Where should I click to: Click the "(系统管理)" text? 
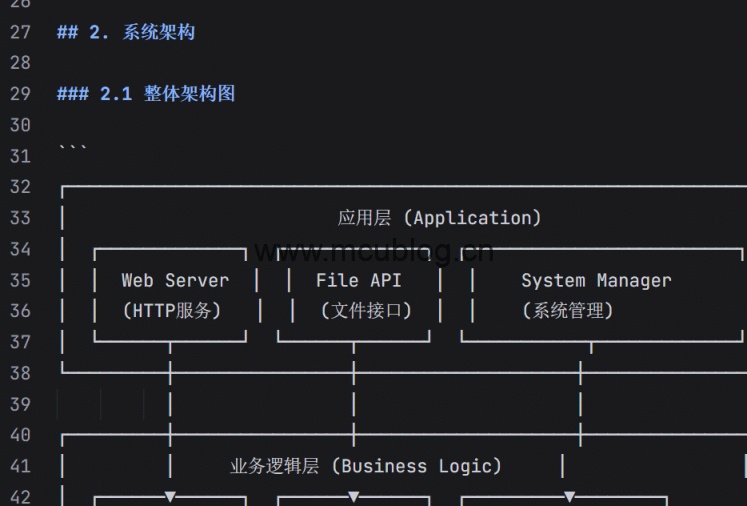[567, 311]
